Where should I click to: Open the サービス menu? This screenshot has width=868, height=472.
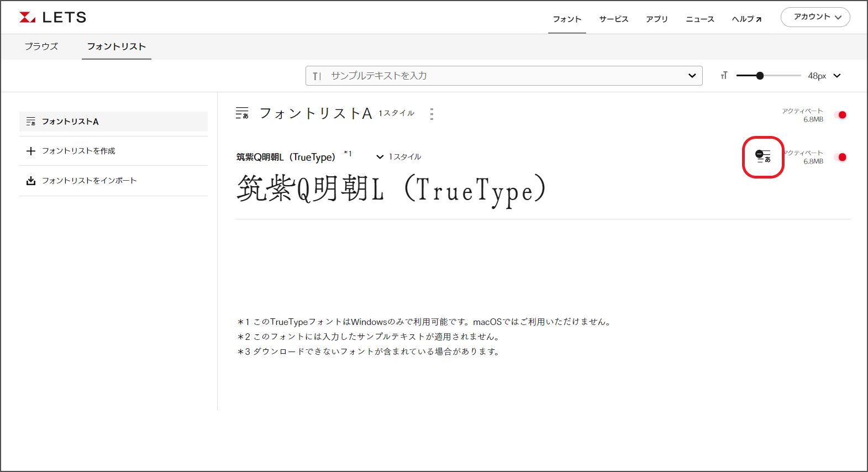click(x=613, y=19)
